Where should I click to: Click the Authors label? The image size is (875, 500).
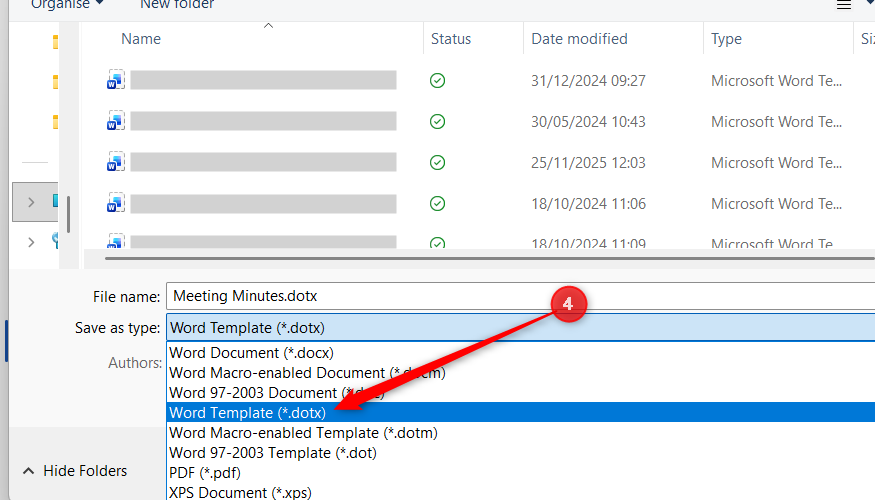click(135, 363)
